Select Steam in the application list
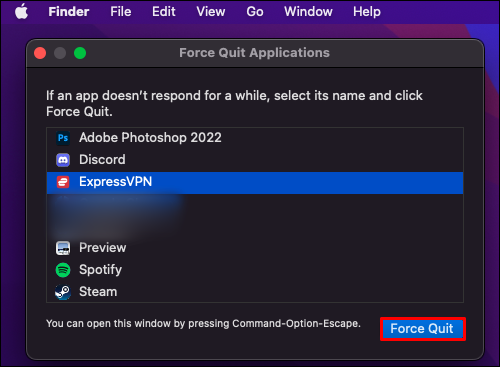Image resolution: width=500 pixels, height=367 pixels. (x=255, y=292)
